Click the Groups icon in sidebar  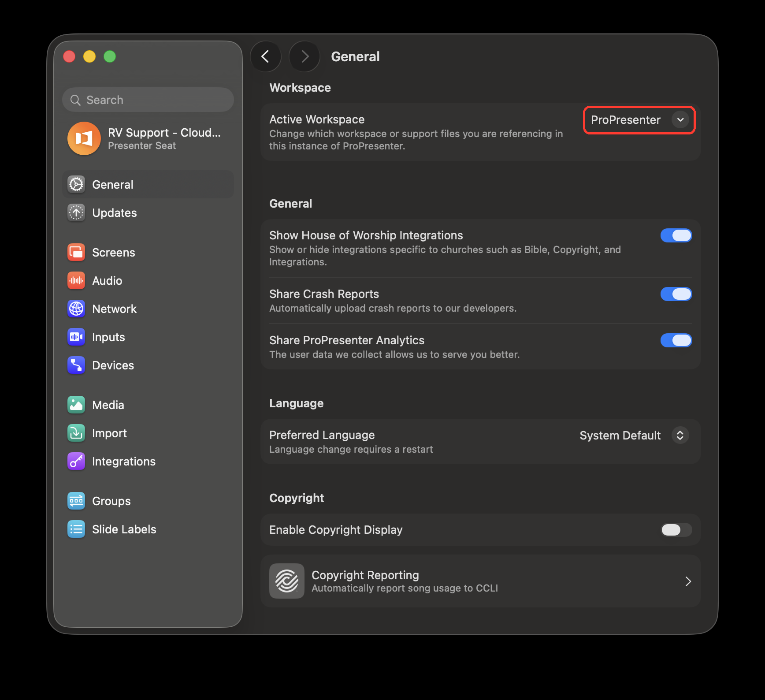(76, 501)
